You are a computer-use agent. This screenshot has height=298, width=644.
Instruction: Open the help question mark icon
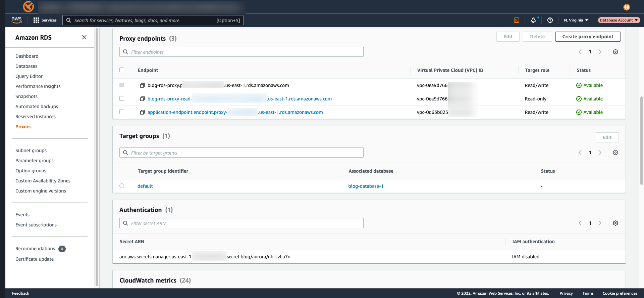click(x=550, y=20)
